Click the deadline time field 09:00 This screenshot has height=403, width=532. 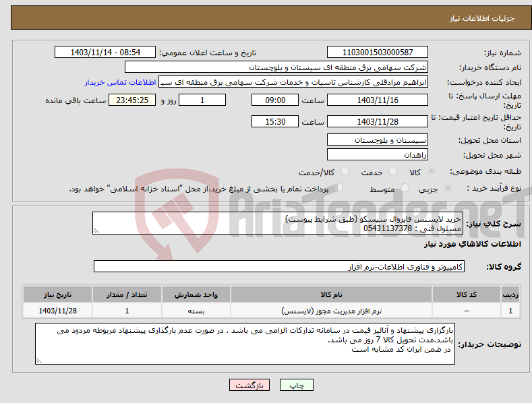tap(275, 100)
